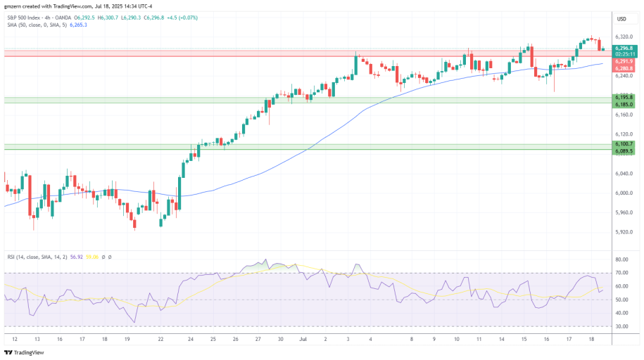Click the SMA value 6,265.3
Screen dimensions: 644x360
[x=78, y=25]
